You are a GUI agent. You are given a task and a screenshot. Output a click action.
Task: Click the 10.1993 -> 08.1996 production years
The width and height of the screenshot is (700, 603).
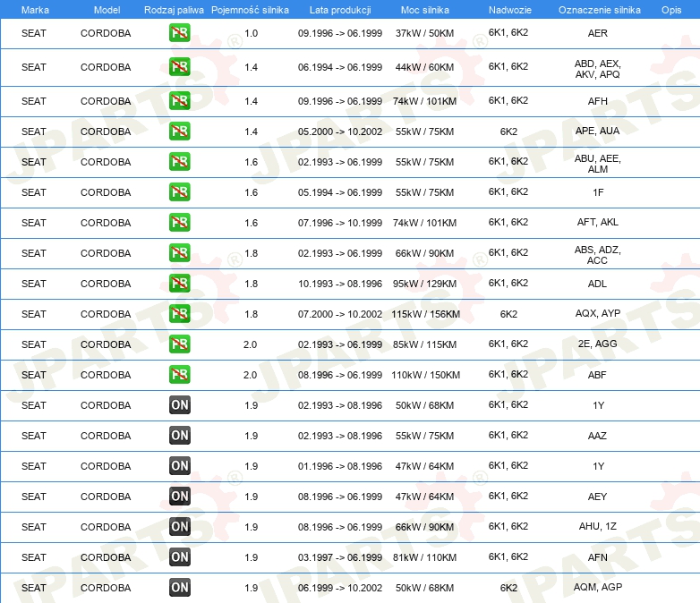click(x=340, y=284)
